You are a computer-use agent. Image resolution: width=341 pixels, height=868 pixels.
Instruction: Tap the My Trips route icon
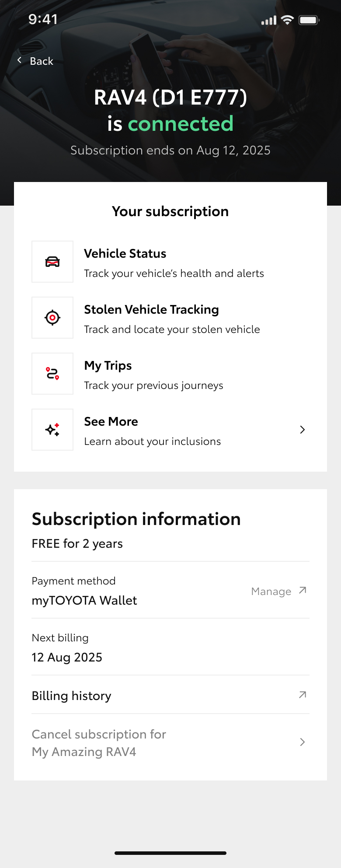[52, 374]
